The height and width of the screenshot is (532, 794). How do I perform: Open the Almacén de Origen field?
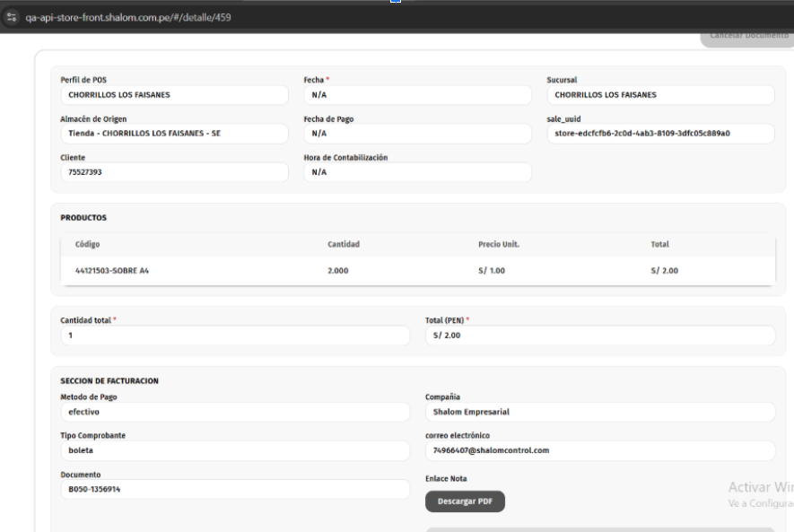174,134
